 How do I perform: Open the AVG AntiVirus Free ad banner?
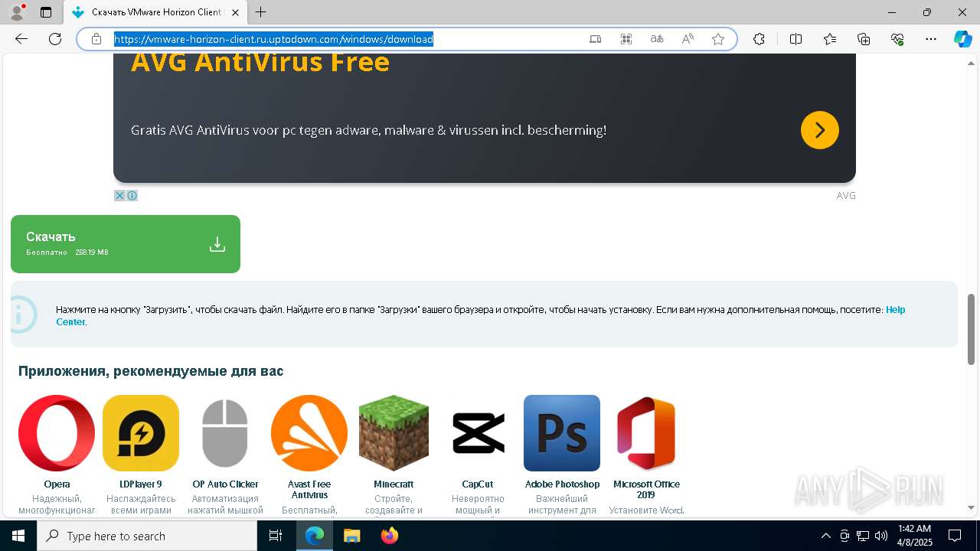point(485,118)
